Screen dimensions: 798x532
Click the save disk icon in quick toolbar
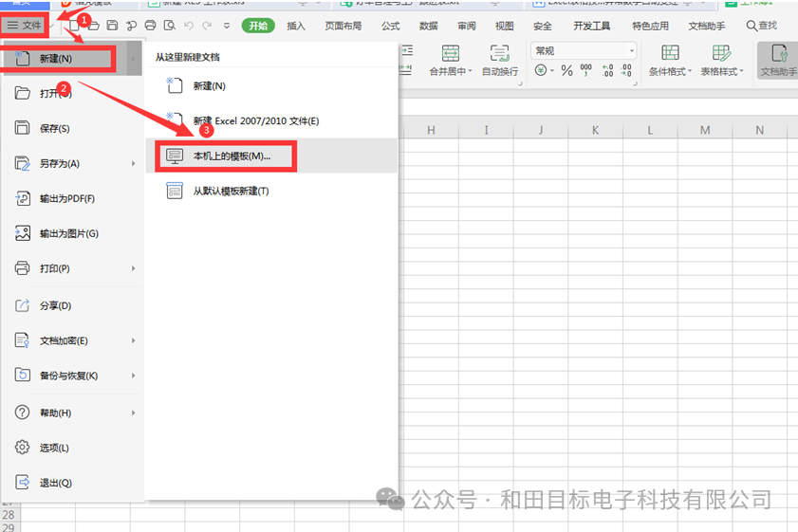pyautogui.click(x=112, y=25)
